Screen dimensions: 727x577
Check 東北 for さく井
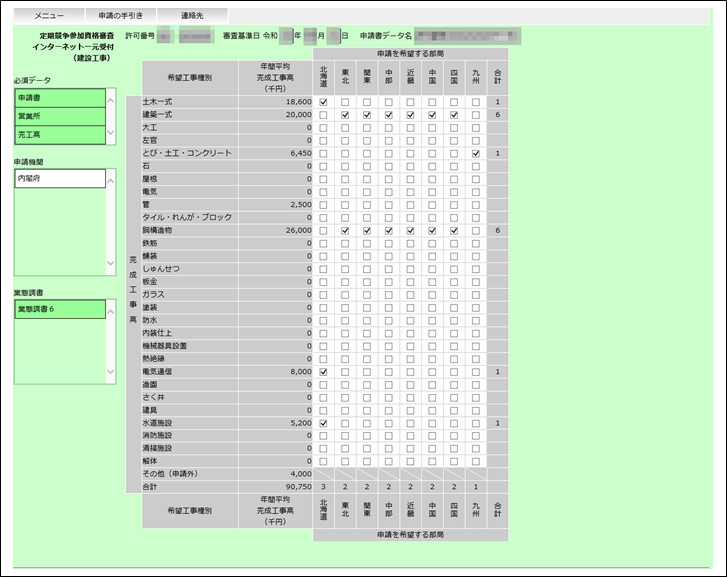pos(345,397)
